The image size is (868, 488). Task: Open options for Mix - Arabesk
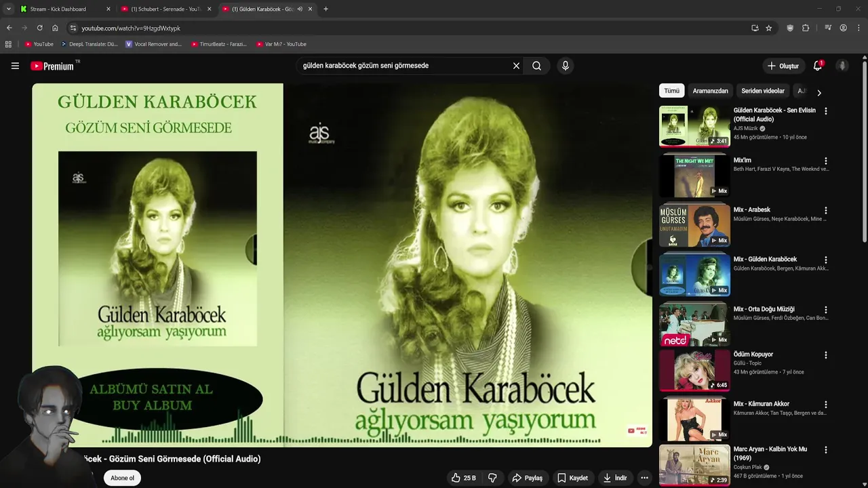tap(825, 210)
